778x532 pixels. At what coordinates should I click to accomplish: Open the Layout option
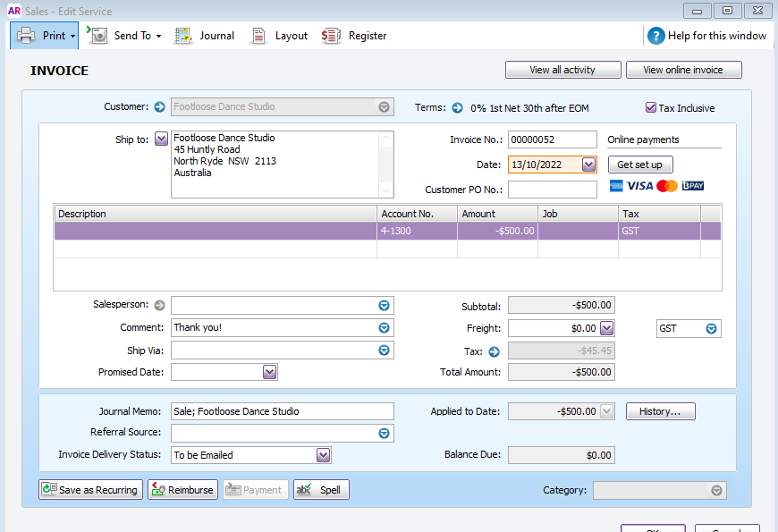click(x=280, y=36)
